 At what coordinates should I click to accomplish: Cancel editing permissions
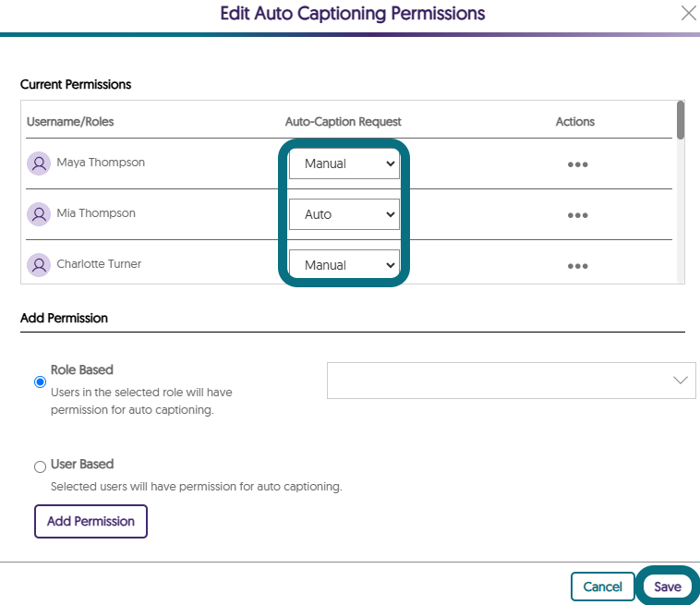click(x=602, y=587)
